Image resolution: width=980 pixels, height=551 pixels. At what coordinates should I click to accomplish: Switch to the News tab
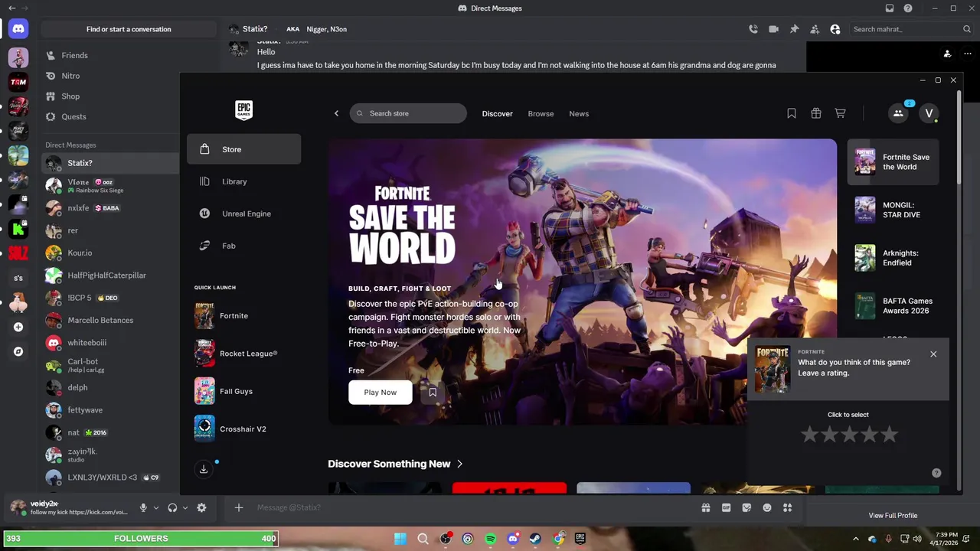(x=579, y=113)
